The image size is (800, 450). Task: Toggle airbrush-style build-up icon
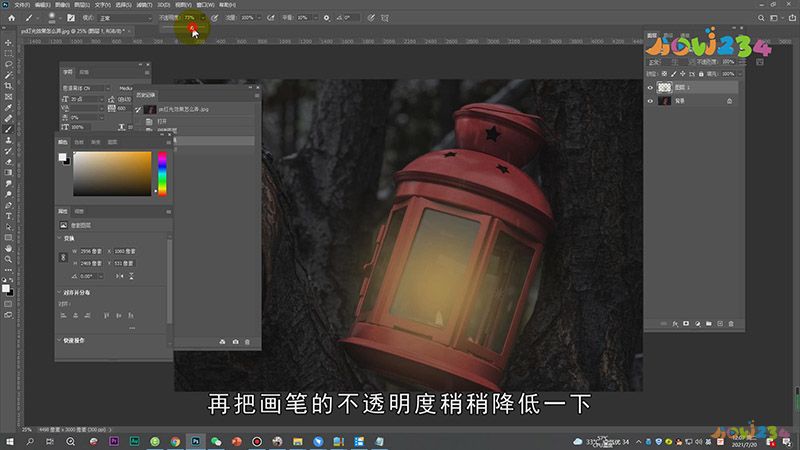271,18
